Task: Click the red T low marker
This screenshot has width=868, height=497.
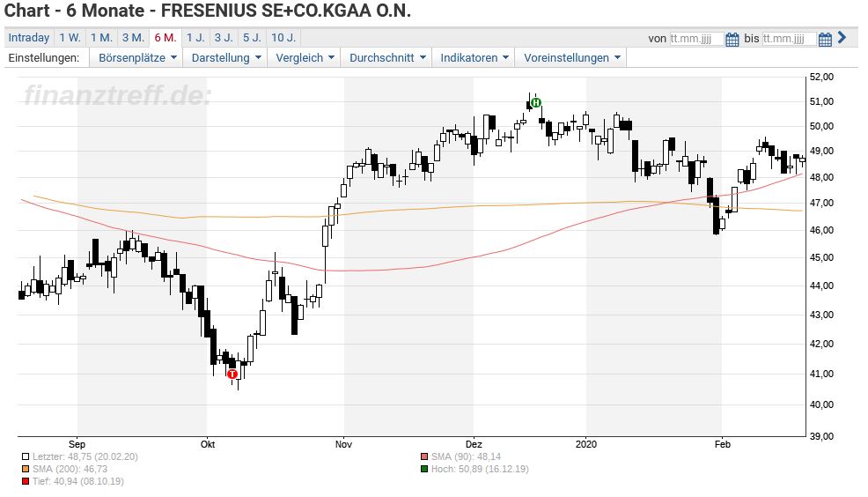Action: tap(232, 374)
